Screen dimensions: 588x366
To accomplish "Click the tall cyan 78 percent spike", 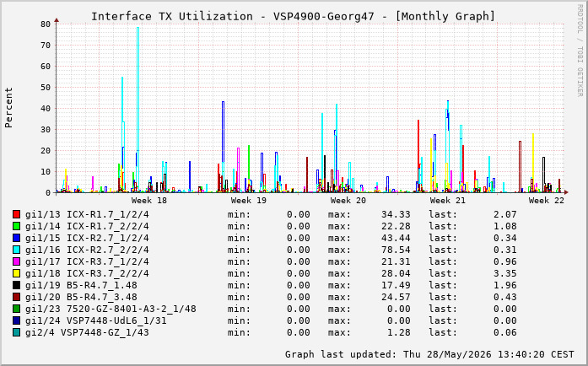I will click(x=138, y=109).
